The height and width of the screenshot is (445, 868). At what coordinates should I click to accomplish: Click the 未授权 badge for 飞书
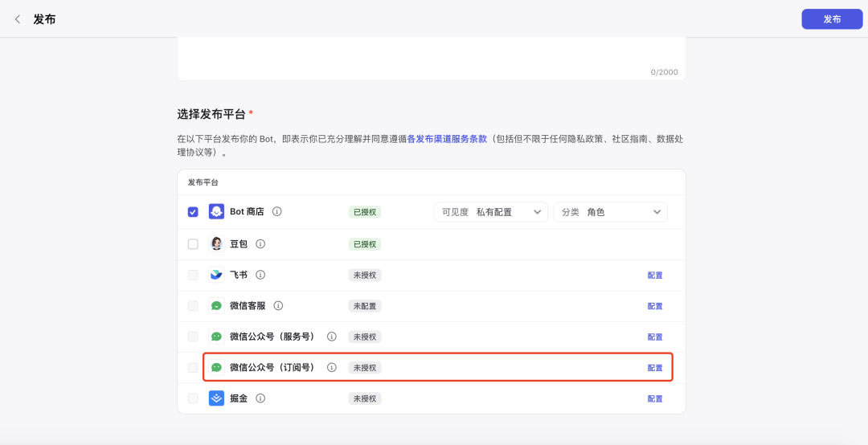(x=365, y=275)
